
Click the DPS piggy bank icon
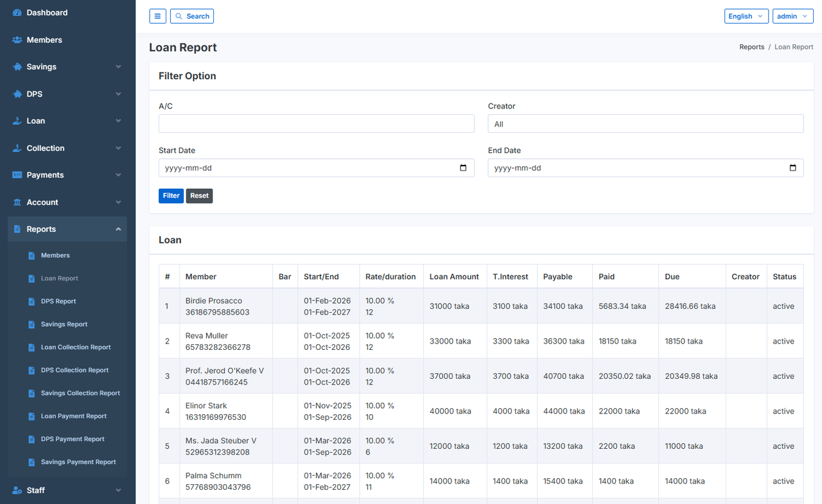point(17,94)
